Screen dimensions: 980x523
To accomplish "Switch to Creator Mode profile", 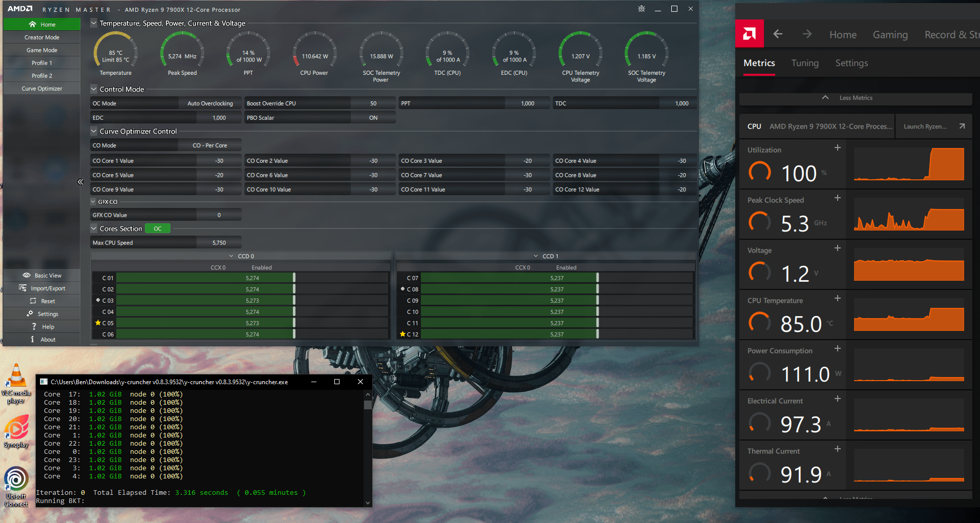I will point(42,37).
